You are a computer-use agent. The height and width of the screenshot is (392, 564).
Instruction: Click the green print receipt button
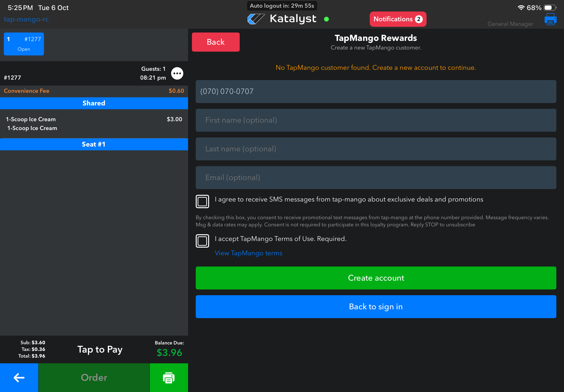coord(169,377)
